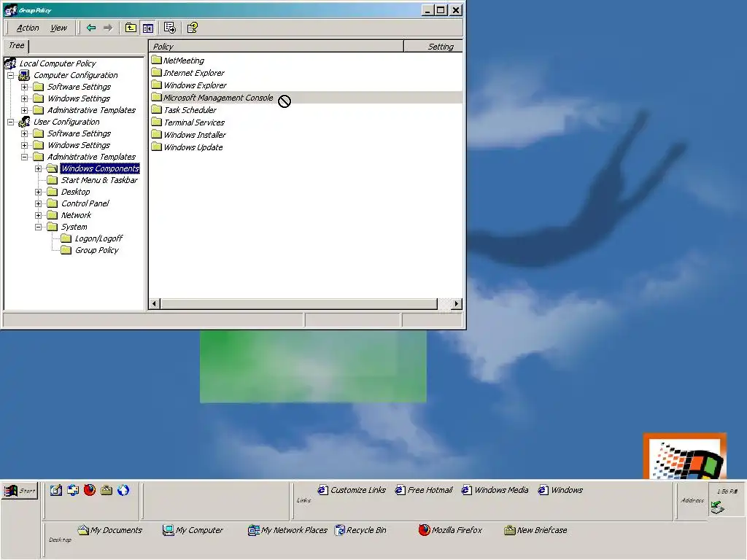Screen dimensions: 747x560
Task: Select Microsoft Management Console policy folder
Action: tap(218, 98)
